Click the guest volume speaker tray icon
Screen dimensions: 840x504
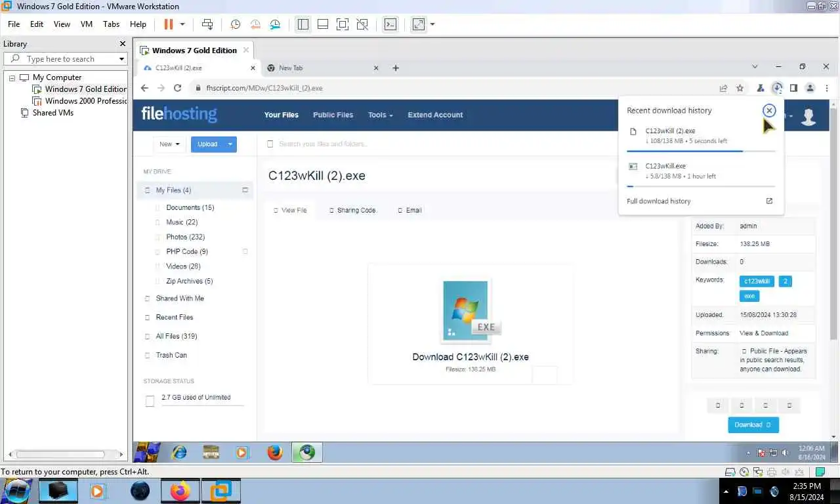click(x=786, y=453)
